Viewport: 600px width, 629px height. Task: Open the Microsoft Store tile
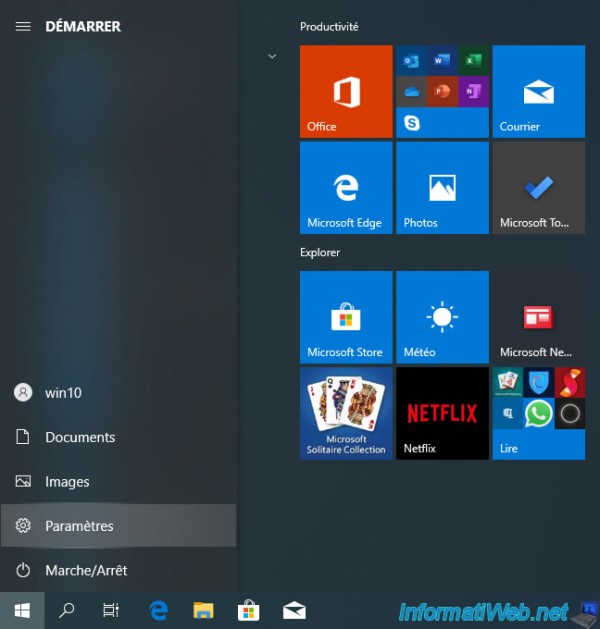click(346, 317)
